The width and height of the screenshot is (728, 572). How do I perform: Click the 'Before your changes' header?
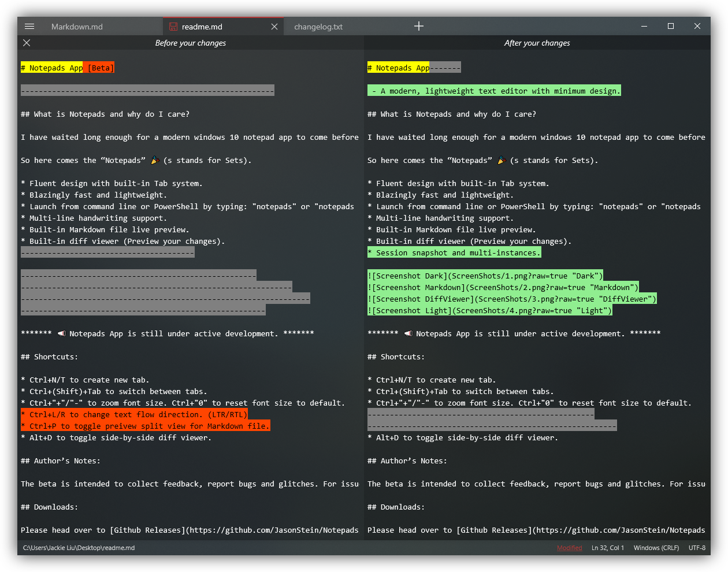pyautogui.click(x=191, y=43)
